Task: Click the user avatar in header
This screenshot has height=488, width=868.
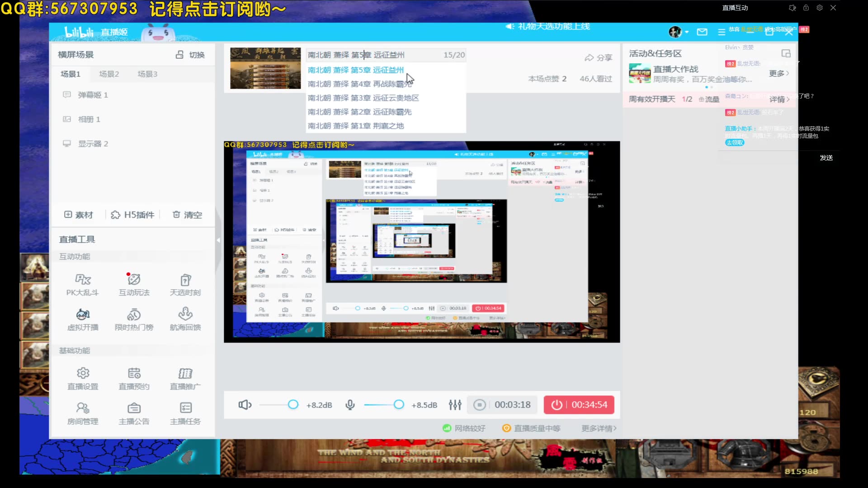Action: [x=675, y=32]
